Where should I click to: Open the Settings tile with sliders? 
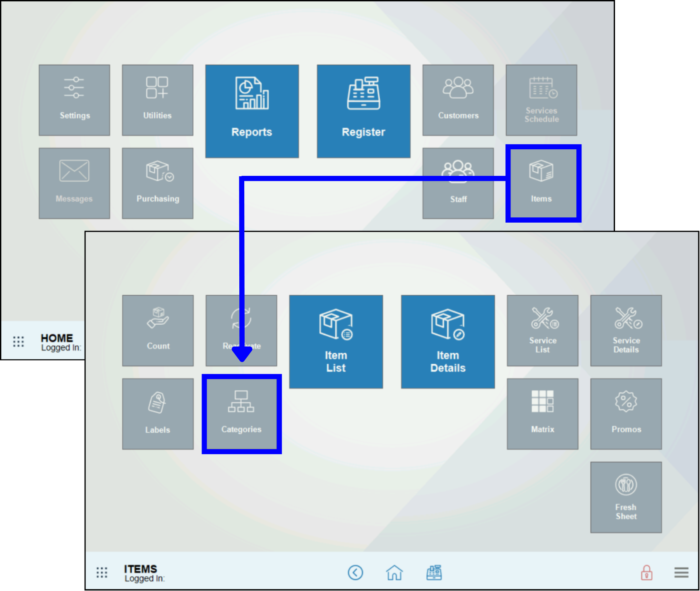tap(74, 100)
